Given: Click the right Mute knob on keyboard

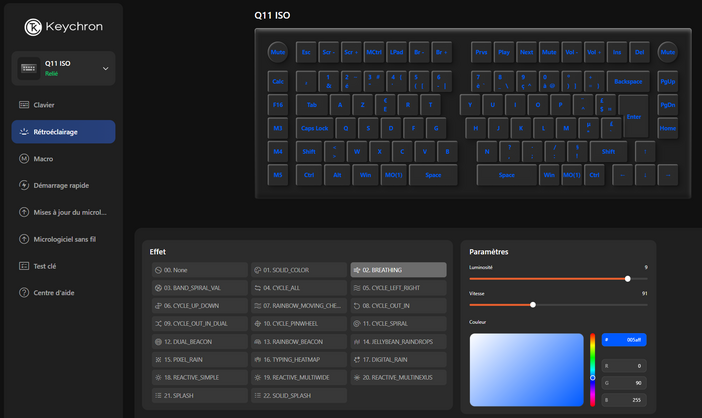Looking at the screenshot, I should (668, 52).
